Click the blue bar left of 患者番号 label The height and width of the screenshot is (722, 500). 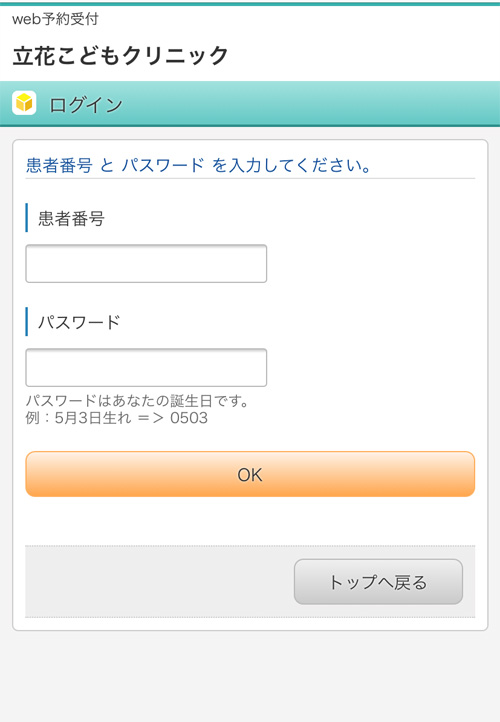pyautogui.click(x=27, y=218)
